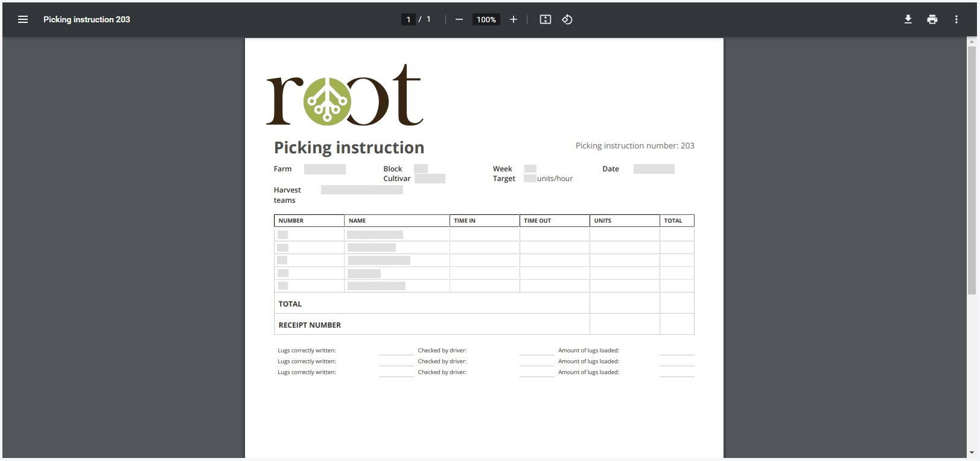Image resolution: width=980 pixels, height=461 pixels.
Task: Print the document
Action: click(x=932, y=19)
